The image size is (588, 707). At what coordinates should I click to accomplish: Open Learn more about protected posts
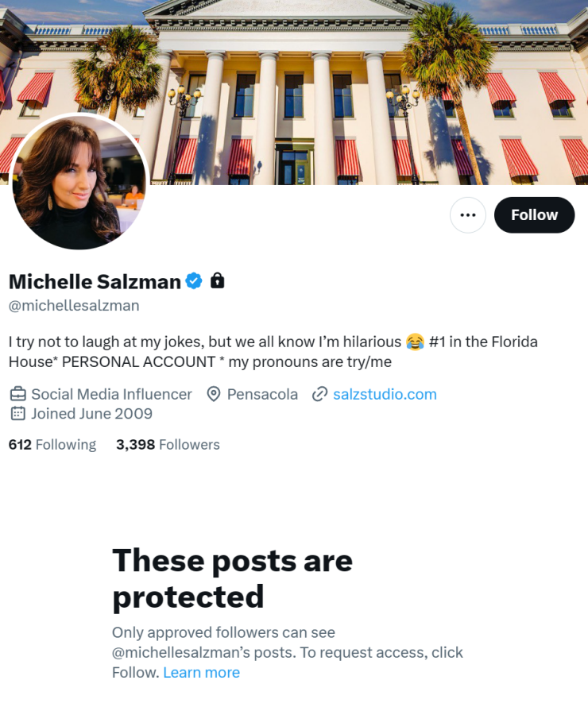201,672
